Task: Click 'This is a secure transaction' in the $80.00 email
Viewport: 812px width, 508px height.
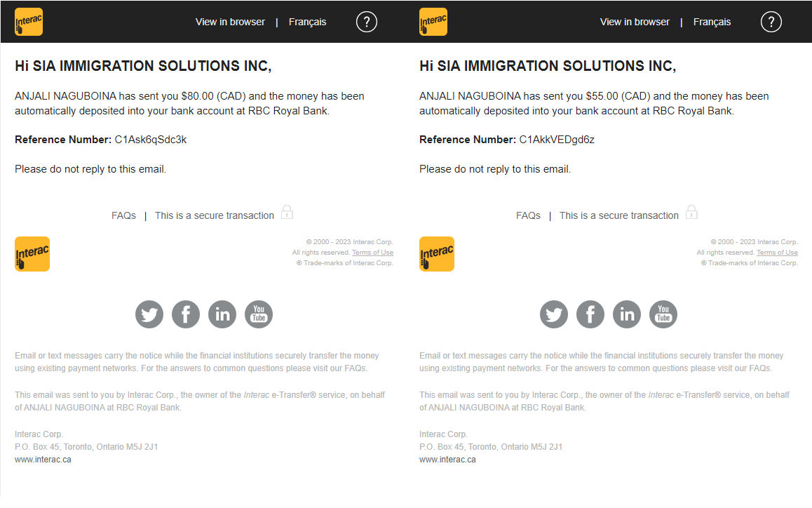Action: pos(215,215)
